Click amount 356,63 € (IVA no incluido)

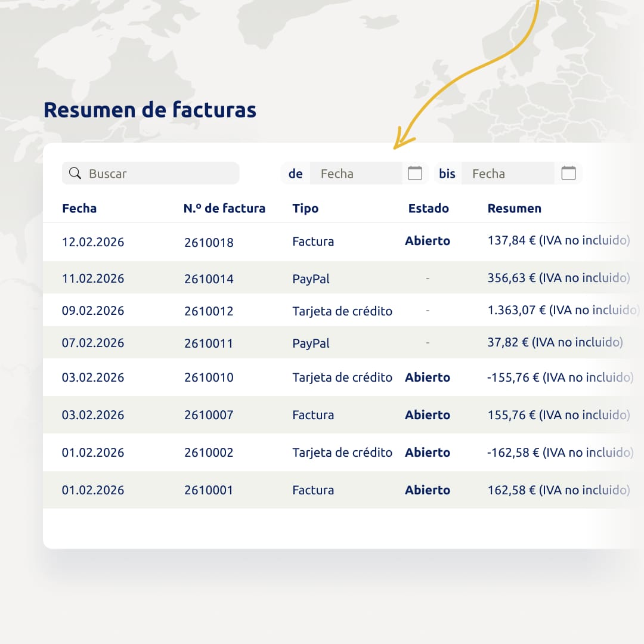[559, 278]
